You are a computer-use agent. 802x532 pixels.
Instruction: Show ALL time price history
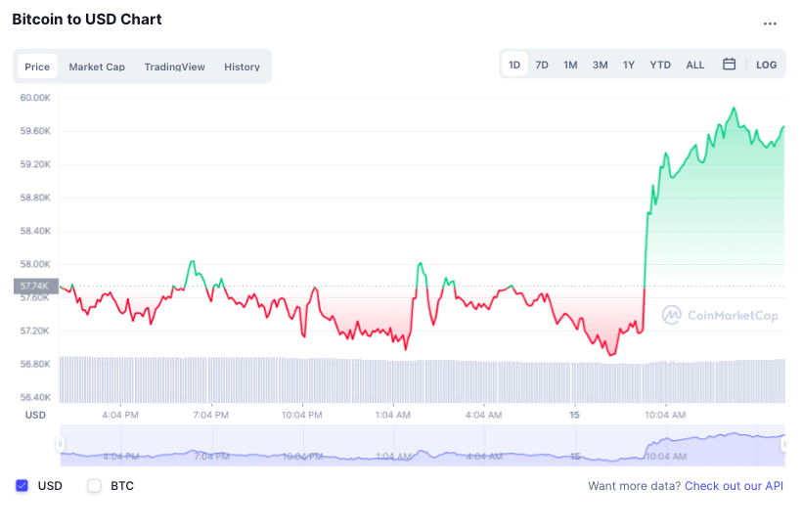(694, 65)
